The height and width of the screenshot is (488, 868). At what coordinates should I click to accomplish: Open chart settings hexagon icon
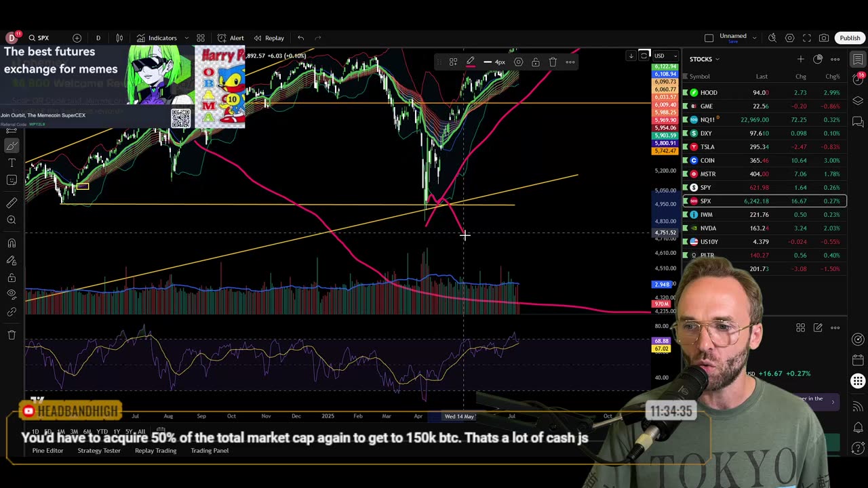(x=789, y=38)
